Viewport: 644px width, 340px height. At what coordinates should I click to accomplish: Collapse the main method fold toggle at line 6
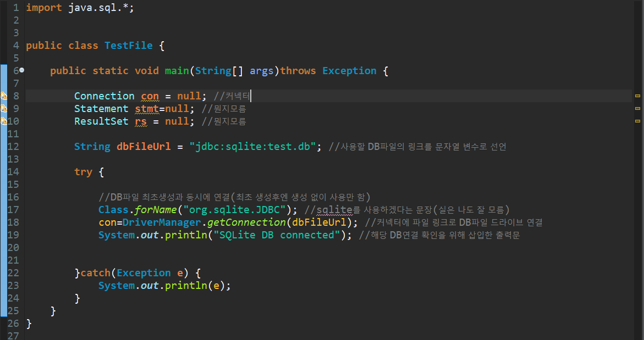[x=22, y=70]
